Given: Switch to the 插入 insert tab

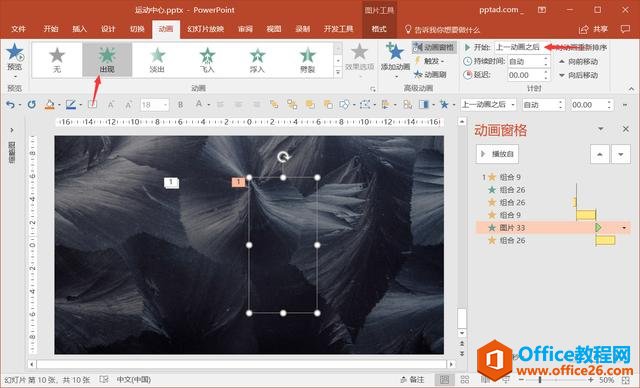Looking at the screenshot, I should pyautogui.click(x=80, y=29).
